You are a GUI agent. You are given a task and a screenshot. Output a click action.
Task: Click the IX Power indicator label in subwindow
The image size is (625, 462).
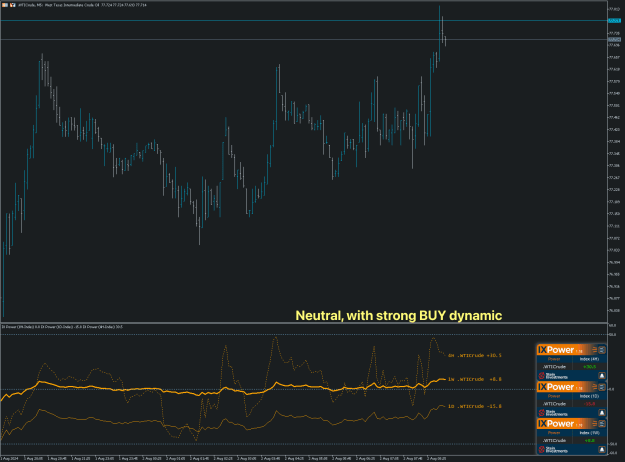(62, 327)
